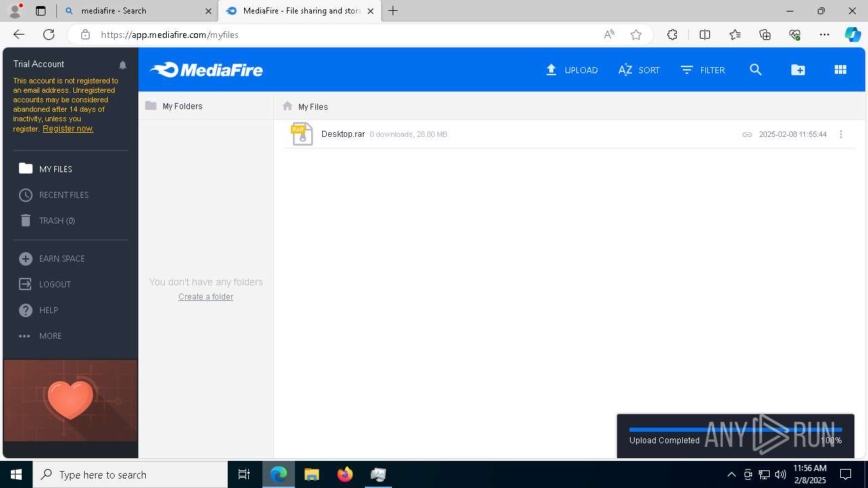Click the search magnifier icon
The image size is (868, 488).
point(755,70)
